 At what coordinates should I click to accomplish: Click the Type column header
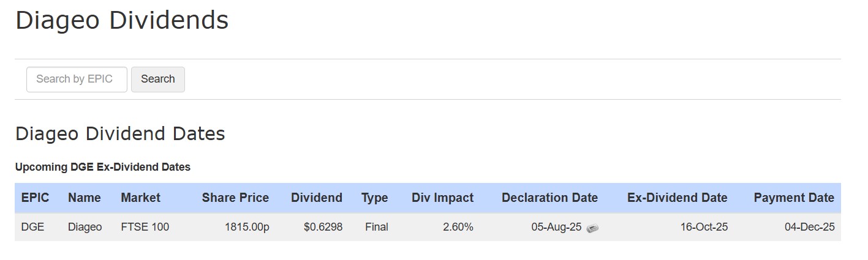pyautogui.click(x=374, y=198)
